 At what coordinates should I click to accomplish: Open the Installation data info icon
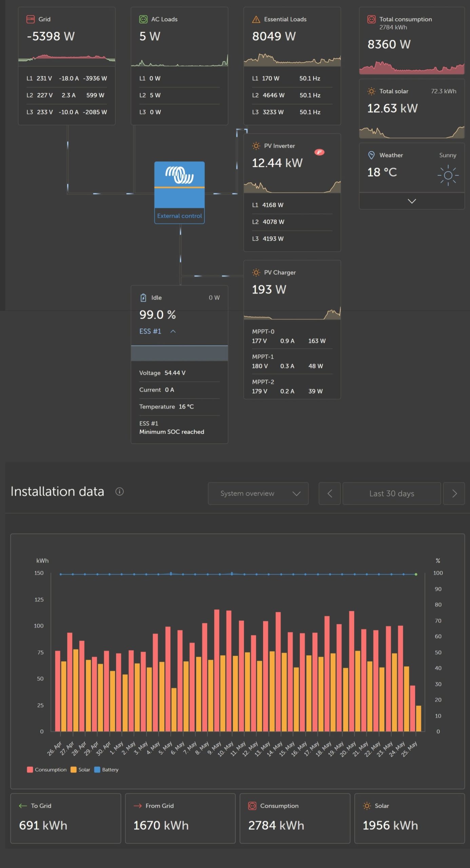tap(119, 491)
